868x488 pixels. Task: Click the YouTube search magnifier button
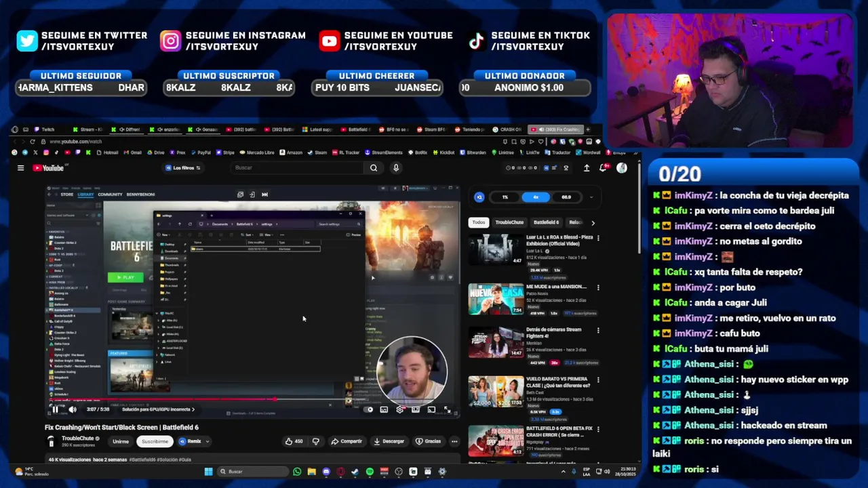(x=374, y=168)
